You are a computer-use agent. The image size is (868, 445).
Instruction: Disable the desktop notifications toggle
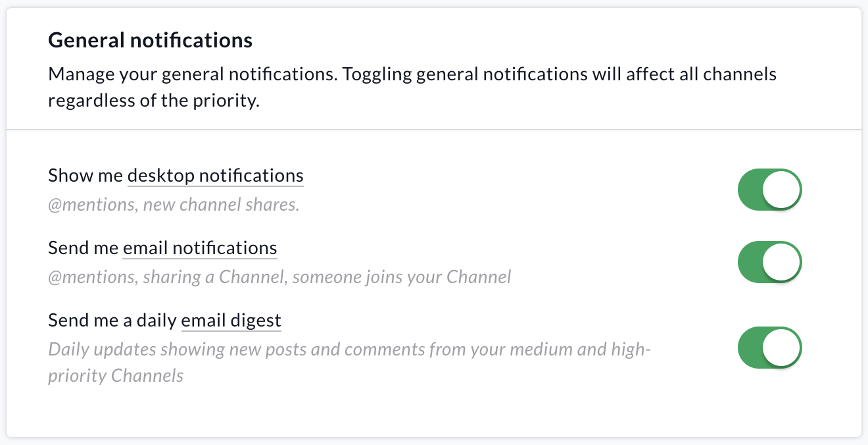[x=770, y=190]
